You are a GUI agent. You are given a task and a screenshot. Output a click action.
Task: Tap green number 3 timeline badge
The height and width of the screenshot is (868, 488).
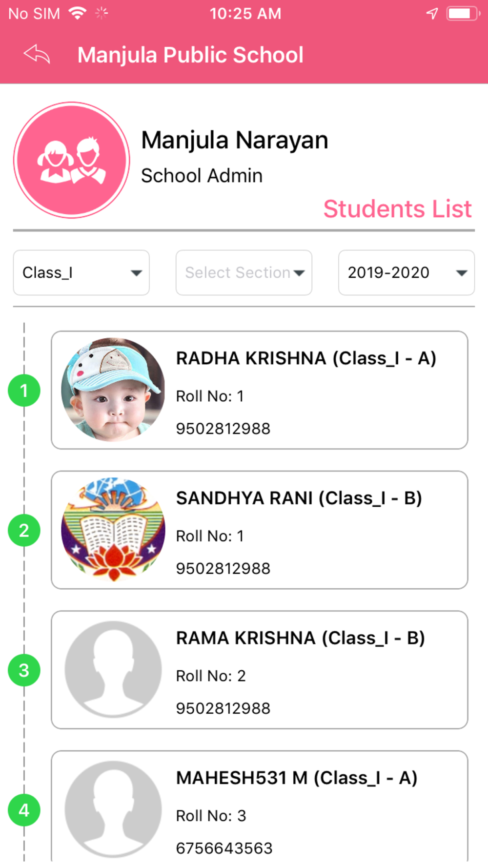point(24,670)
